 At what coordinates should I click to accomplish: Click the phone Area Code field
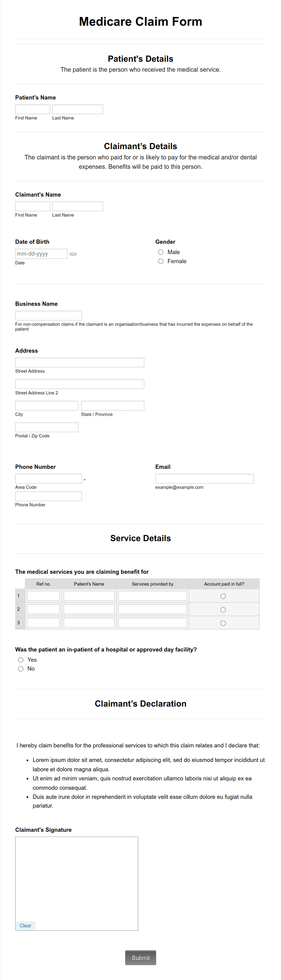(x=48, y=478)
